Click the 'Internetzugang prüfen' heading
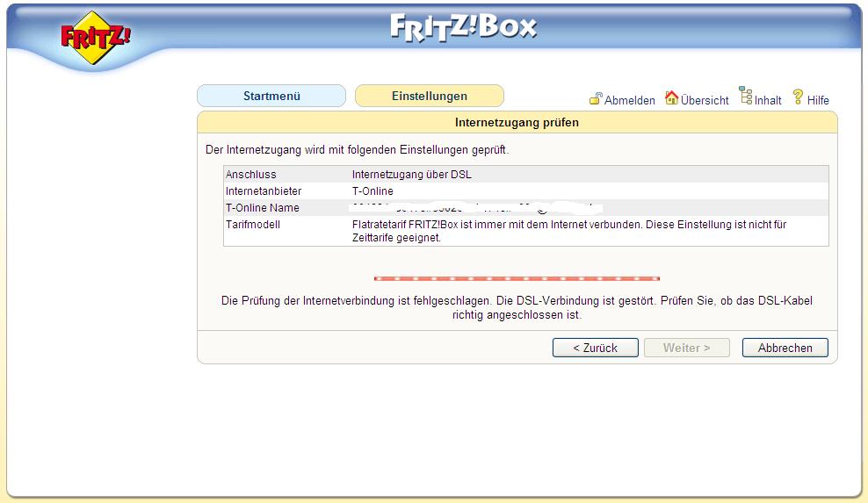This screenshot has width=868, height=503. point(517,122)
